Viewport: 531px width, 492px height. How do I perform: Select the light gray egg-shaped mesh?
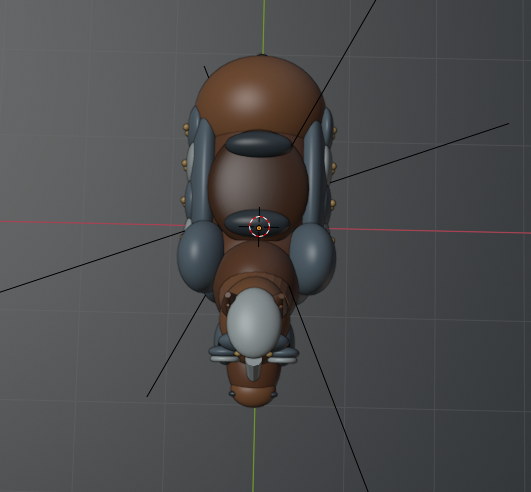point(254,322)
